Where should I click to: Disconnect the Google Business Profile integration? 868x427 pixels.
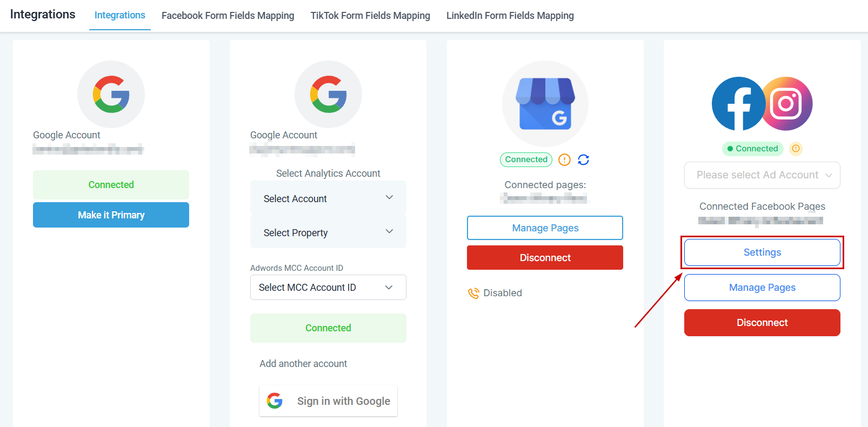545,258
